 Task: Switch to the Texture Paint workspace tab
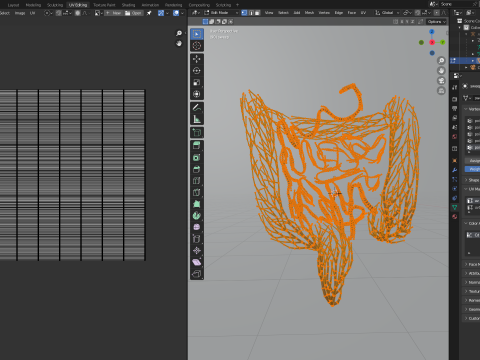[x=104, y=5]
